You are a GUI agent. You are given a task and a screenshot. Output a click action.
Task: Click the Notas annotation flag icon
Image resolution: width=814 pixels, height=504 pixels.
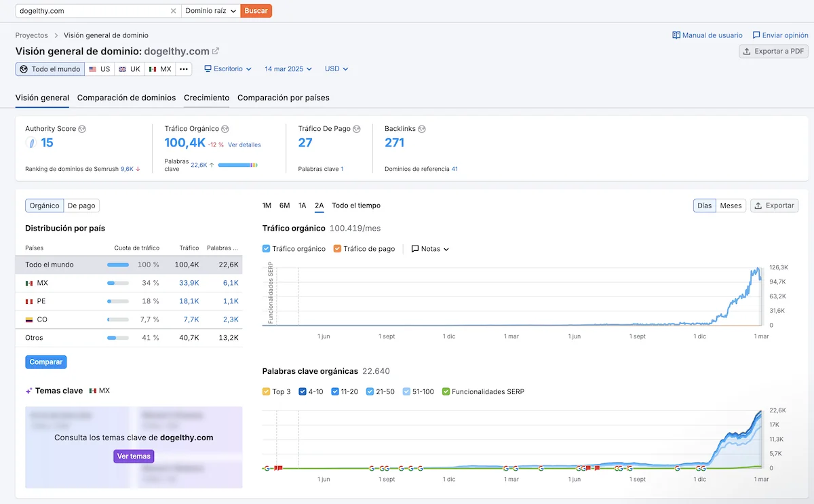(x=415, y=249)
